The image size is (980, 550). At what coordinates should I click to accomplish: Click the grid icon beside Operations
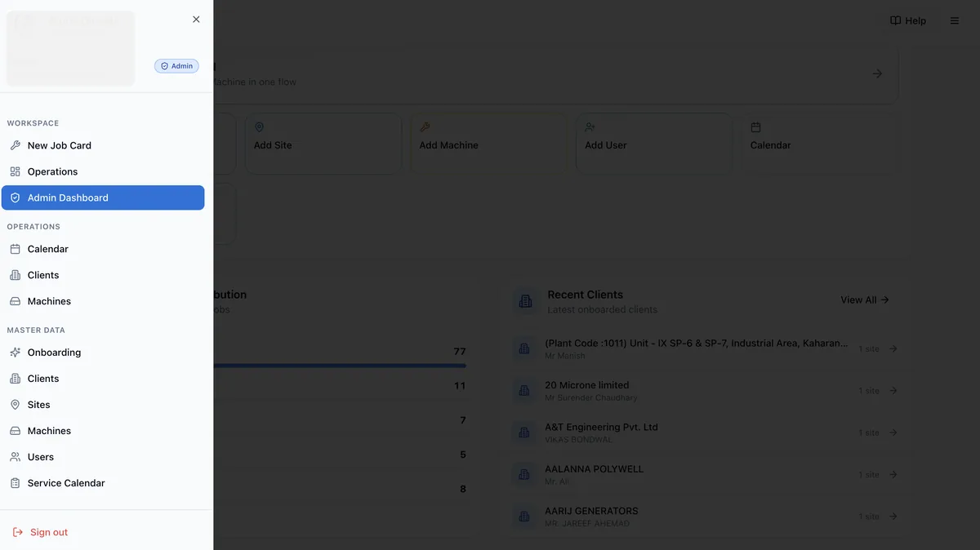[x=15, y=171]
